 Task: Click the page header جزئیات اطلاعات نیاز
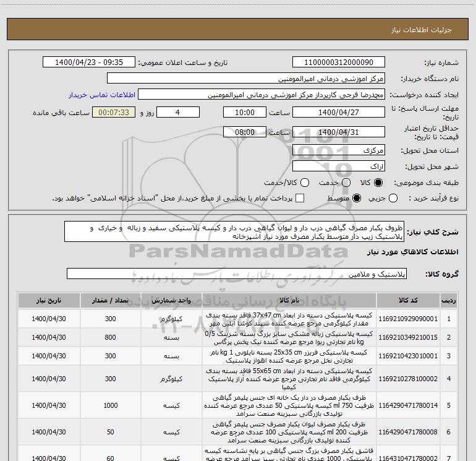tap(422, 30)
